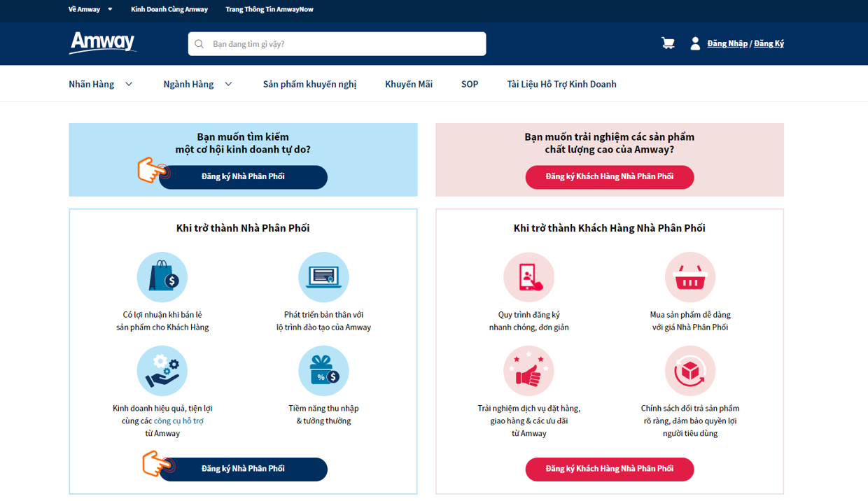The image size is (868, 501).
Task: Follow the công cụ hỗ trợ link
Action: point(178,421)
